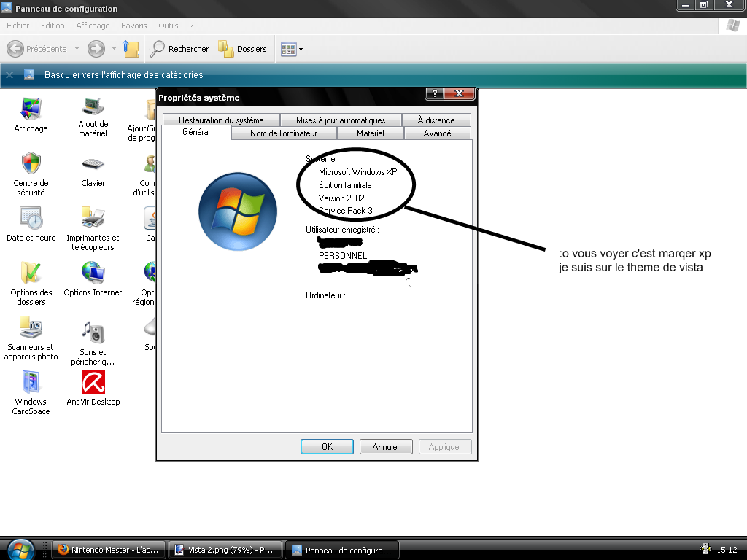Switch to Panneau de configuration taskbar button

click(342, 550)
